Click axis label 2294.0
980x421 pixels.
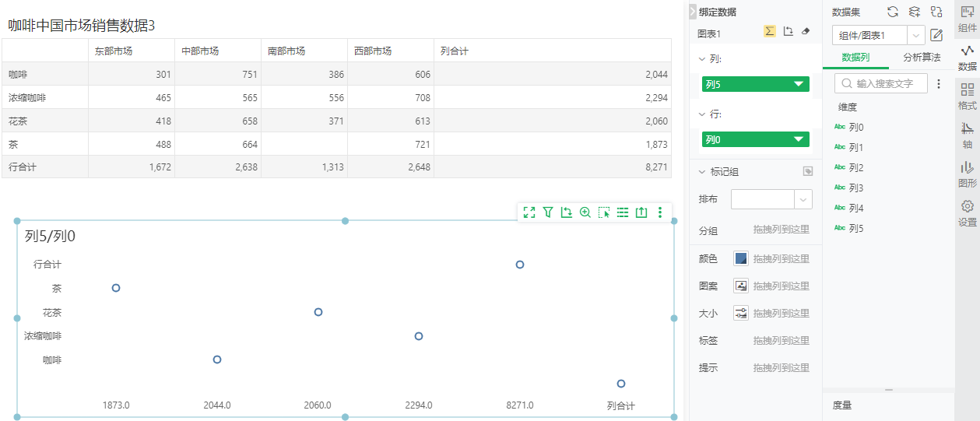[419, 405]
